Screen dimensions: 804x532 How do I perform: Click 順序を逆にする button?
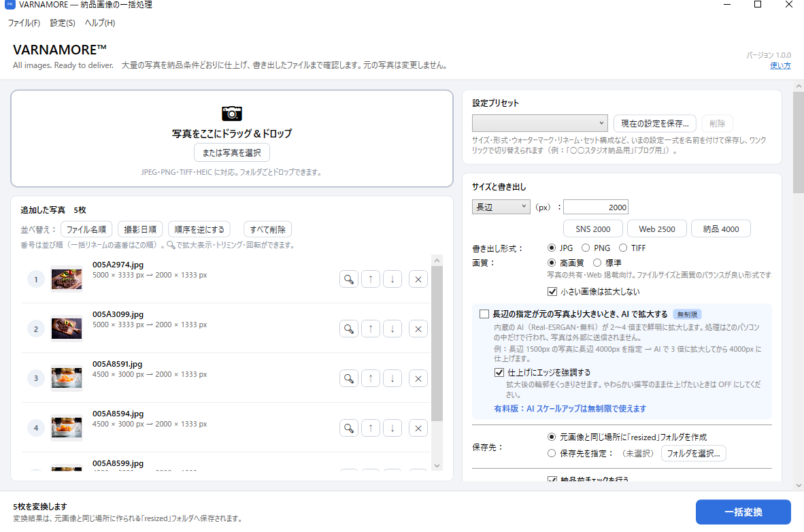[x=199, y=229]
